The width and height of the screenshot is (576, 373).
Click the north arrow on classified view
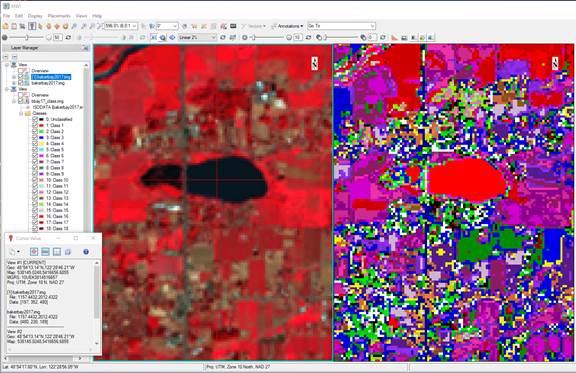(x=555, y=64)
